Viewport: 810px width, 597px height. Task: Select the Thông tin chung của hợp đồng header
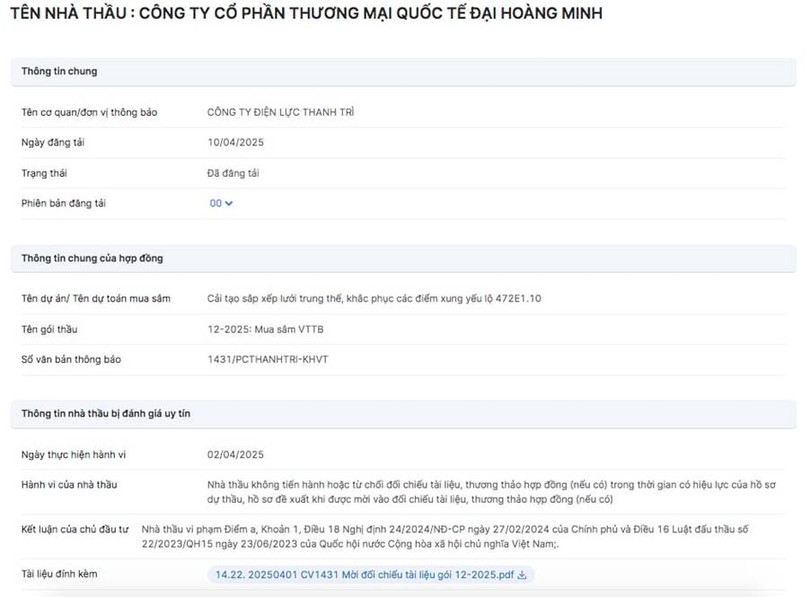point(92,259)
